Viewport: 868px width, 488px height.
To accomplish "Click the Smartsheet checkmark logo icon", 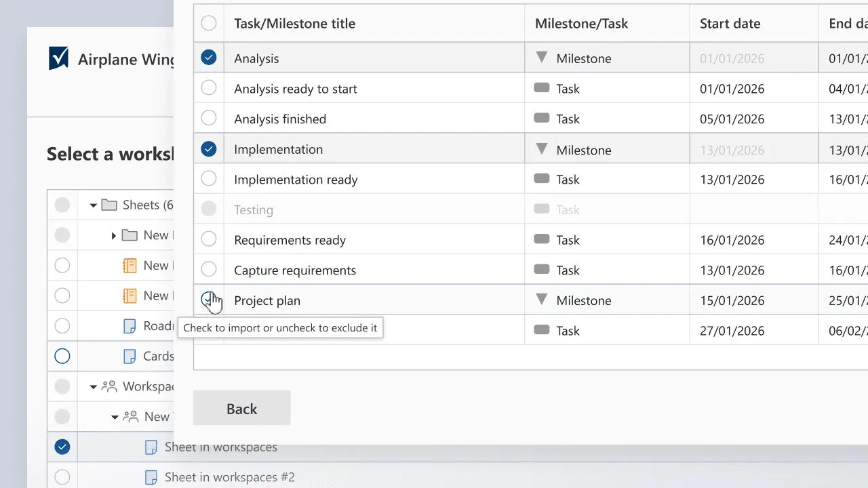I will (59, 58).
